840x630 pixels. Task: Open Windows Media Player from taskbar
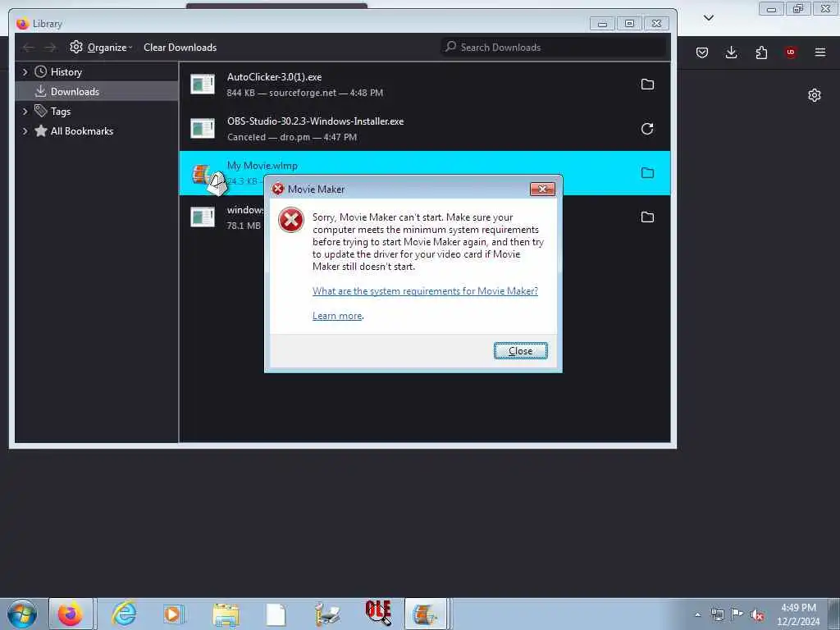pyautogui.click(x=173, y=614)
